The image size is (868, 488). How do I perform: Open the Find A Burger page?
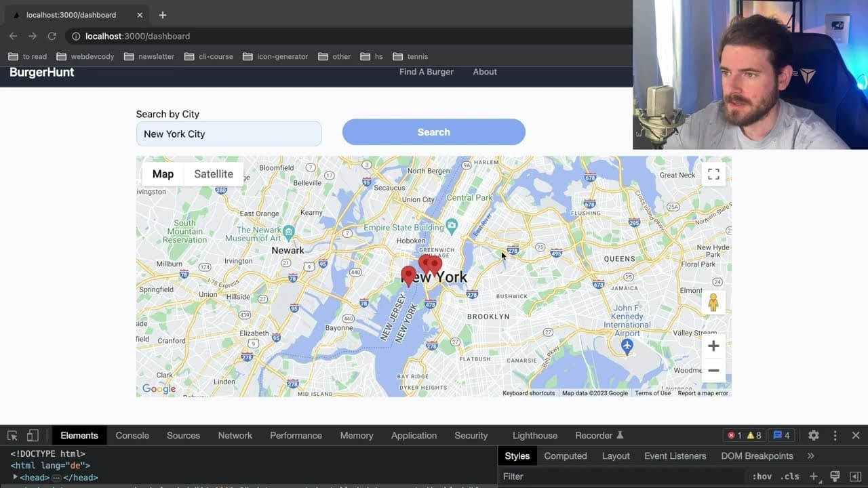click(x=427, y=72)
